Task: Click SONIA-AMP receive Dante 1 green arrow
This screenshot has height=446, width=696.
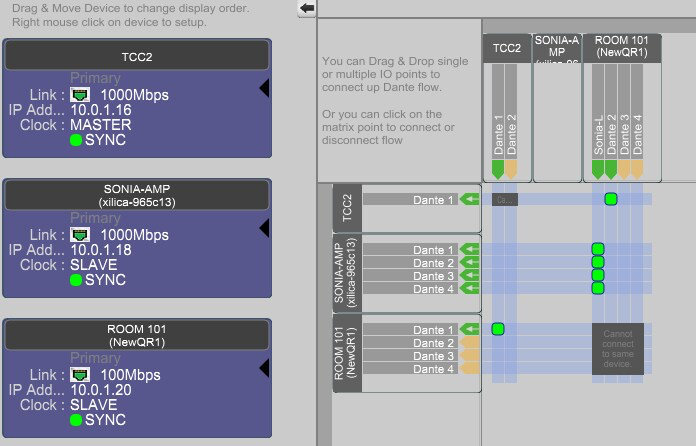Action: tap(470, 249)
